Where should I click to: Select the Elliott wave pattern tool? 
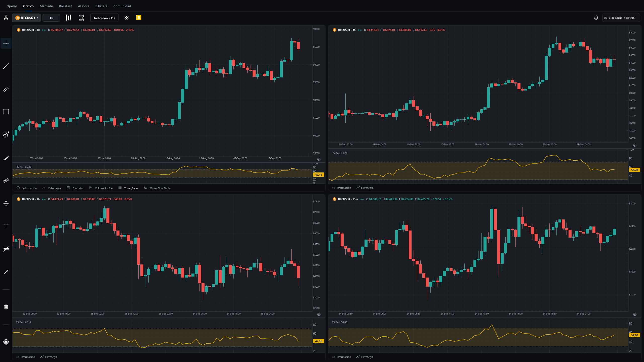6,134
